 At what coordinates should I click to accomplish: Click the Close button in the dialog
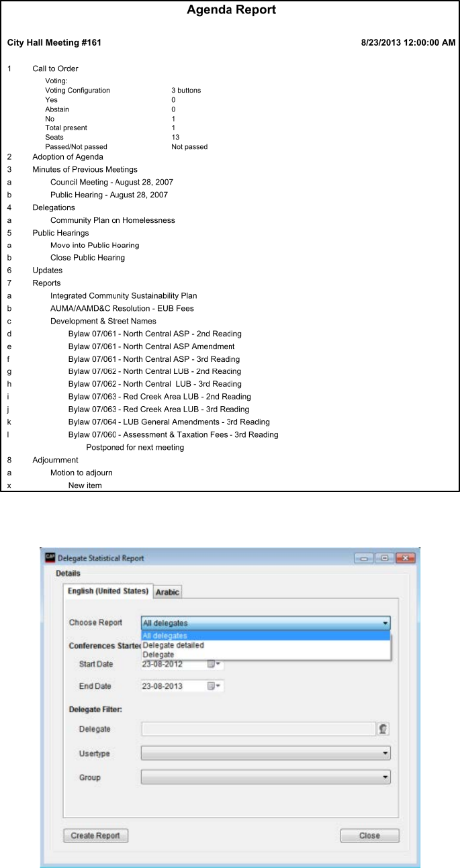[x=369, y=836]
